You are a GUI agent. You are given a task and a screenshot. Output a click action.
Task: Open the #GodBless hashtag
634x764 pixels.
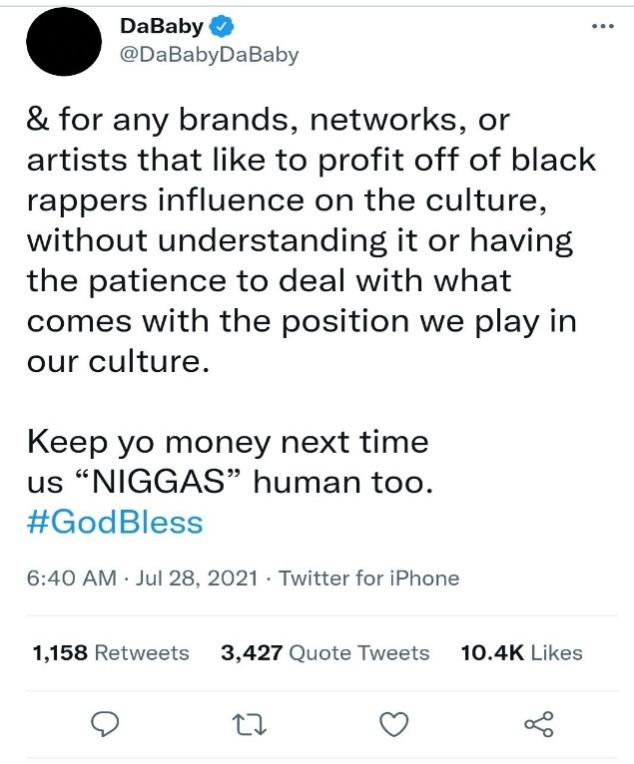pos(114,522)
